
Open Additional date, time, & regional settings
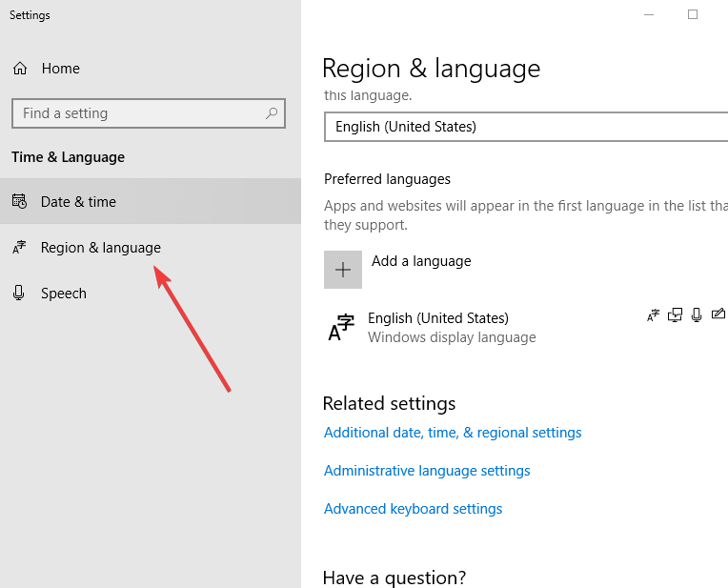453,433
